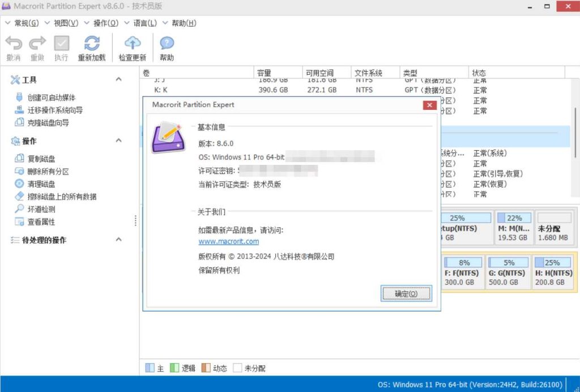Image resolution: width=580 pixels, height=392 pixels.
Task: Click the blue 主 legend swatch
Action: pyautogui.click(x=150, y=368)
